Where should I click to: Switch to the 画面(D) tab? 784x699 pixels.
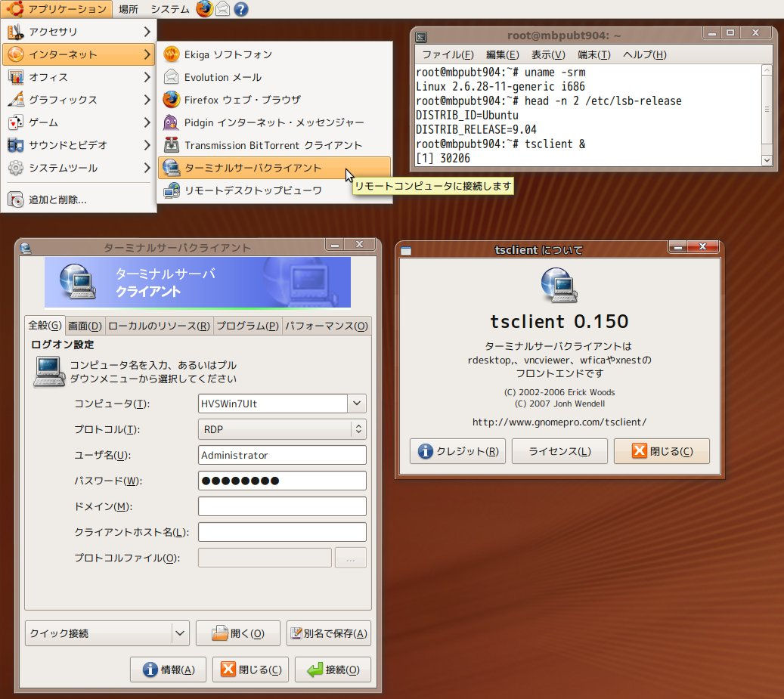click(x=85, y=326)
